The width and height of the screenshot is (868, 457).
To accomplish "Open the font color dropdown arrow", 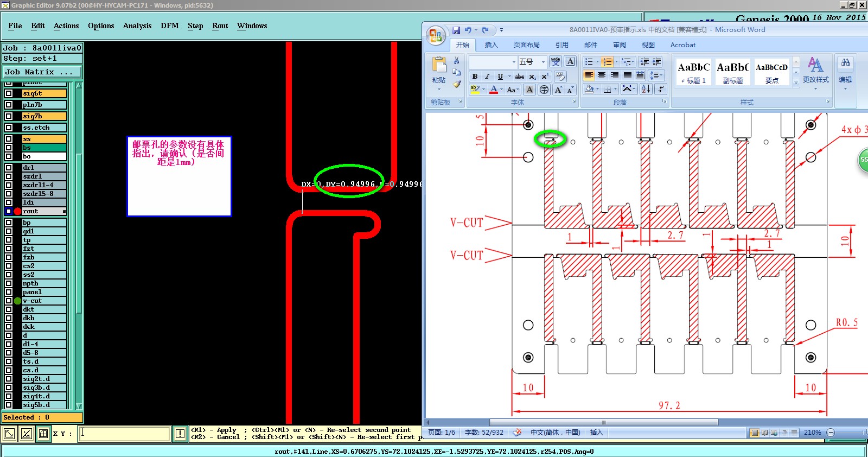I will tap(501, 90).
